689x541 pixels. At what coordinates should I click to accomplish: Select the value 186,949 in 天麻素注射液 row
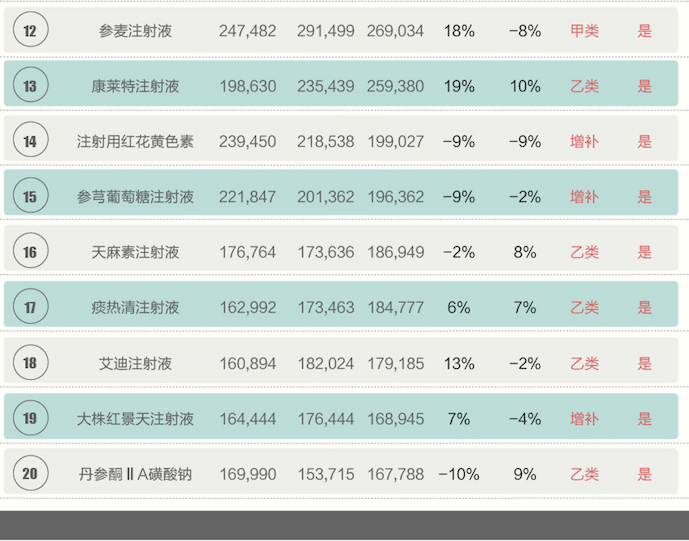(395, 252)
